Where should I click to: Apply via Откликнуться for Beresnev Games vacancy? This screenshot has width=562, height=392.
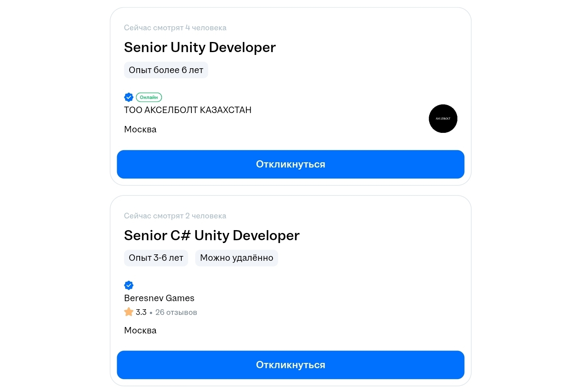coord(290,365)
